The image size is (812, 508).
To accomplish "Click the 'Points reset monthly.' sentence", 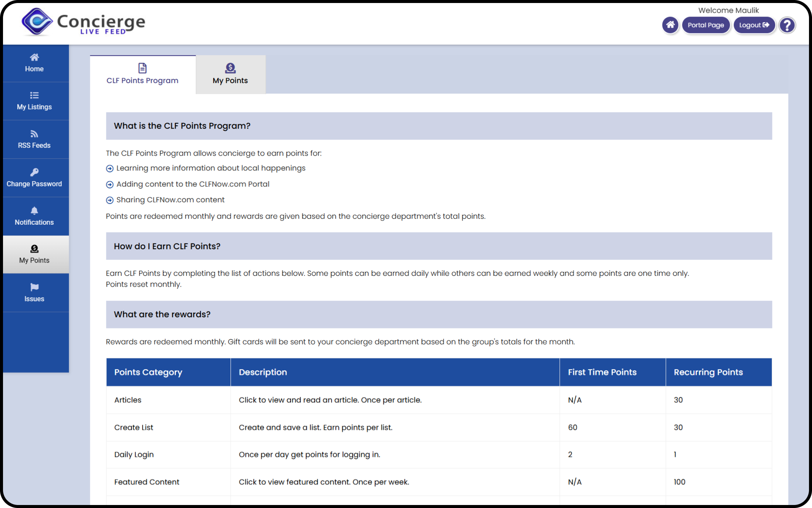I will point(144,284).
